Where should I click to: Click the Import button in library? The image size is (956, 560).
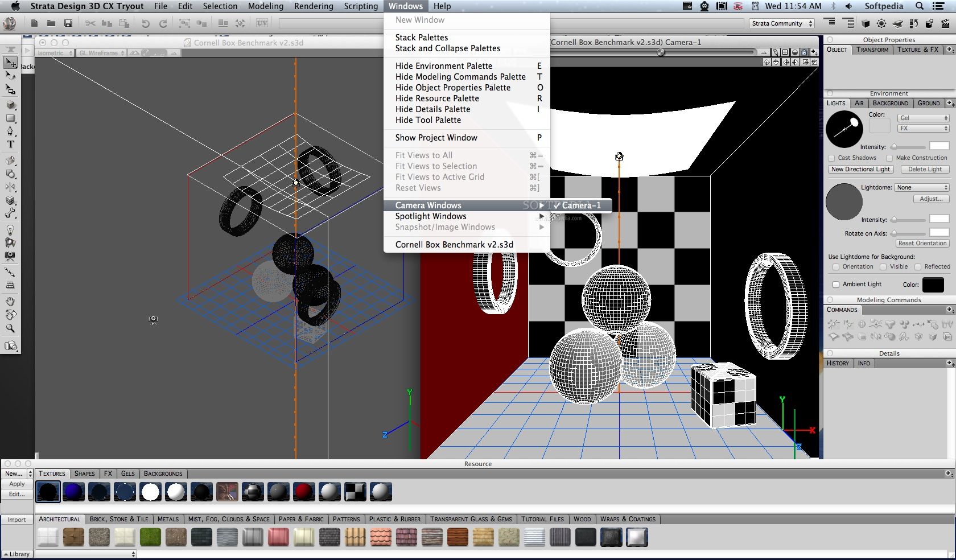(x=17, y=520)
